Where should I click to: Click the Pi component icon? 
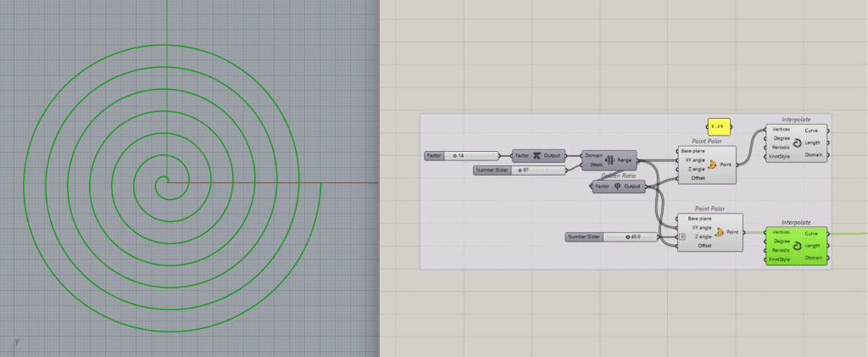tap(537, 155)
